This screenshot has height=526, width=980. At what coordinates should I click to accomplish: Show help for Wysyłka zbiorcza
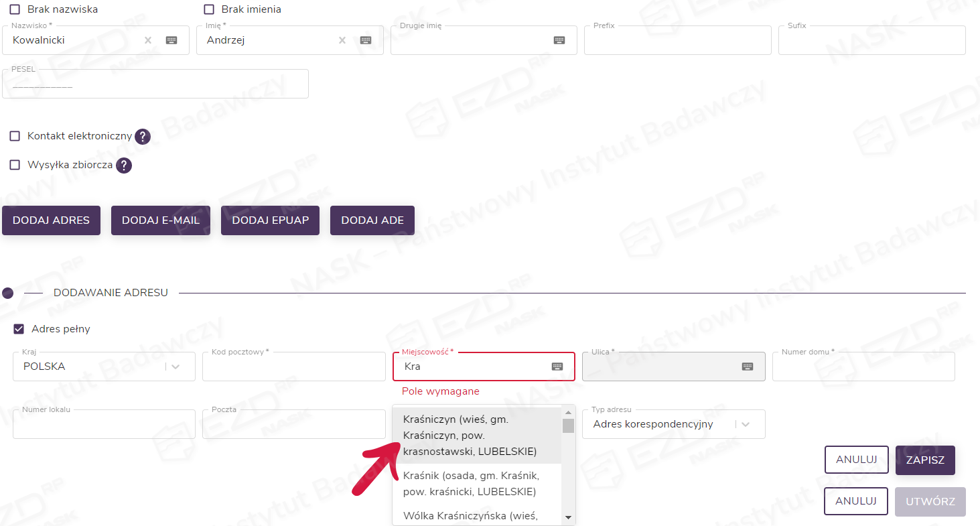(x=123, y=166)
